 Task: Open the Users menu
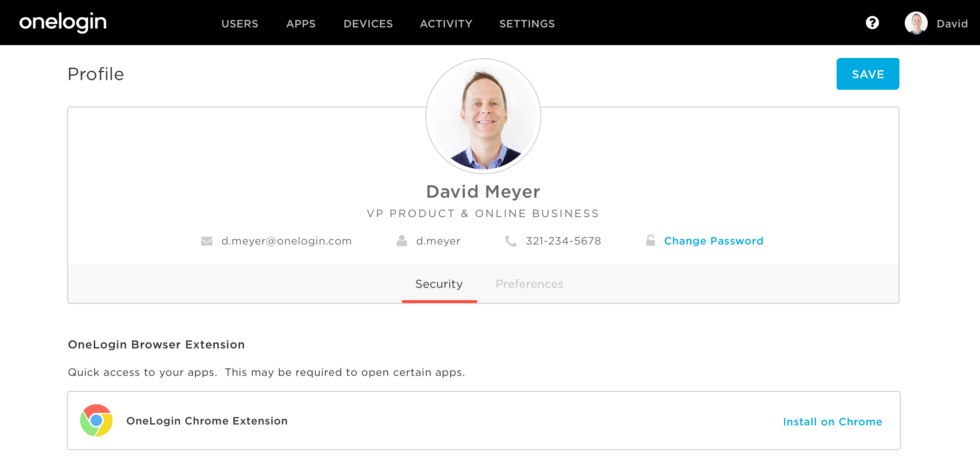[239, 23]
